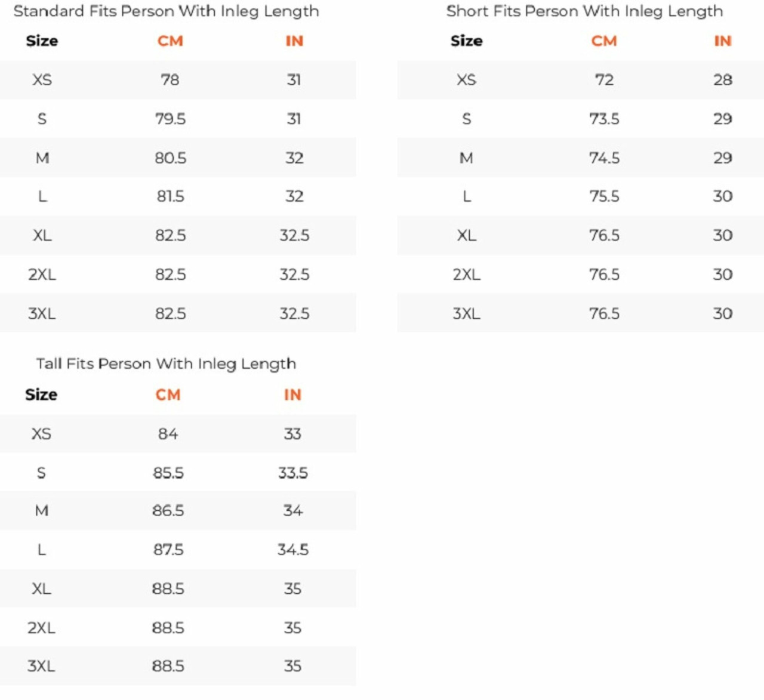Click the 3XL size label in Tall table
Screen dimensions: 764x700
pyautogui.click(x=41, y=666)
